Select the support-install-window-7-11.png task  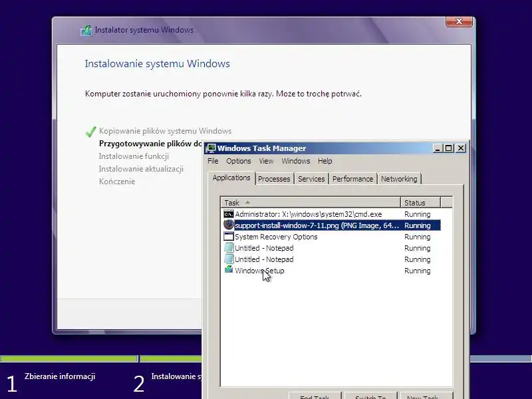point(331,225)
